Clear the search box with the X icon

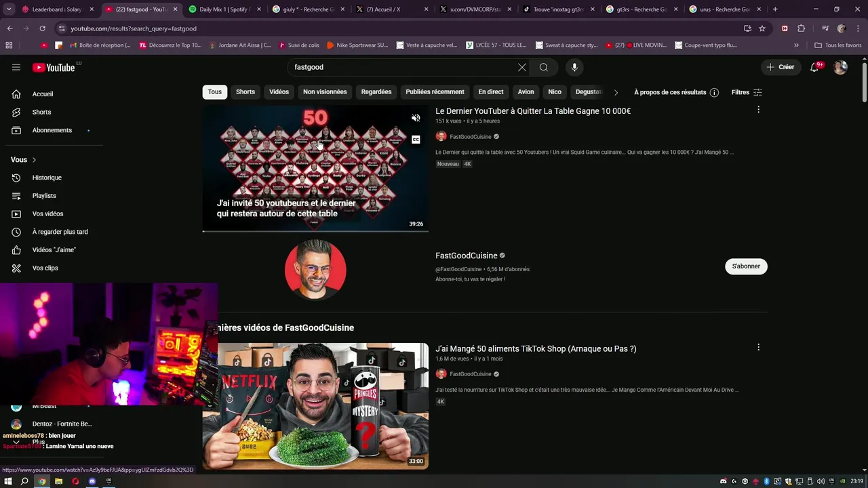tap(522, 67)
